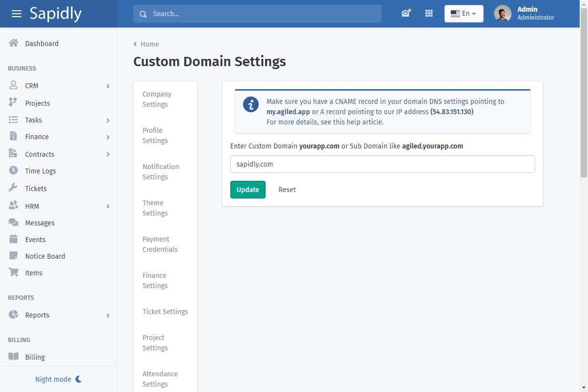Open the En language dropdown

tap(464, 14)
